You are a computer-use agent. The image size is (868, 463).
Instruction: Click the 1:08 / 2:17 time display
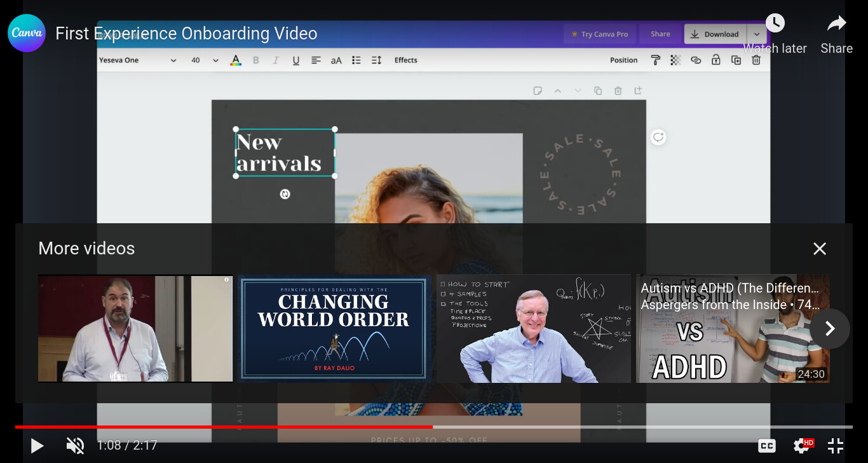pyautogui.click(x=127, y=445)
